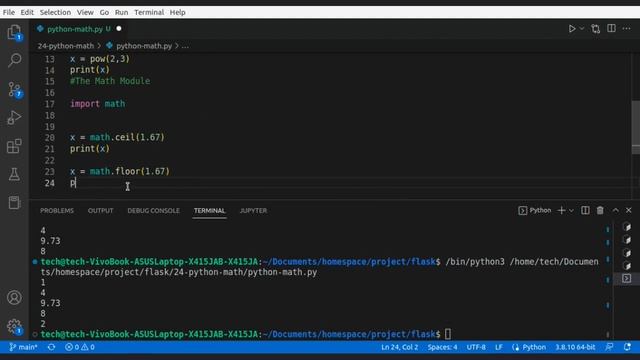The height and width of the screenshot is (360, 640).
Task: Open the Go menu
Action: 104,12
